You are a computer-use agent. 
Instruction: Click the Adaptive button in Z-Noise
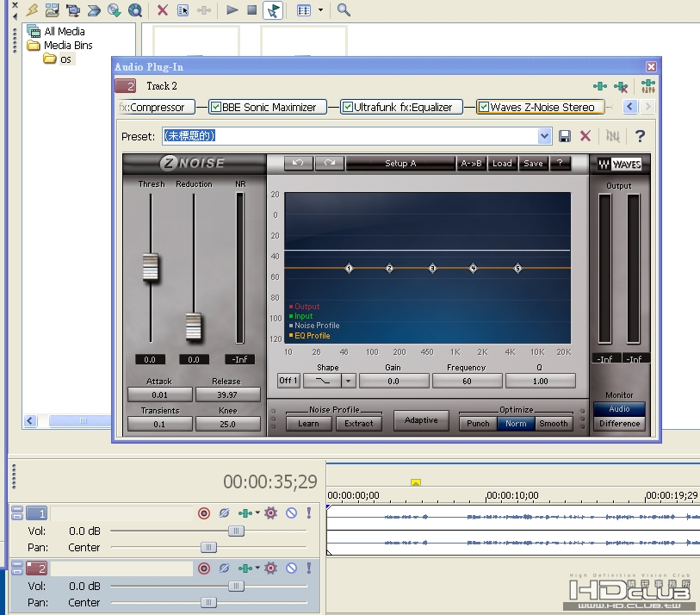click(x=421, y=420)
